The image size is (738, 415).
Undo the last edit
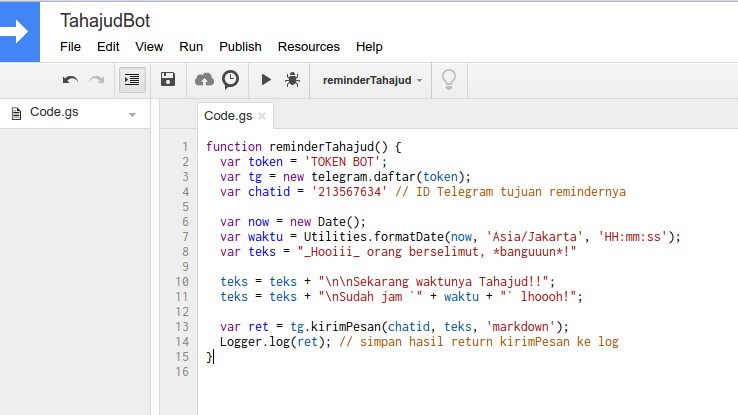point(70,79)
